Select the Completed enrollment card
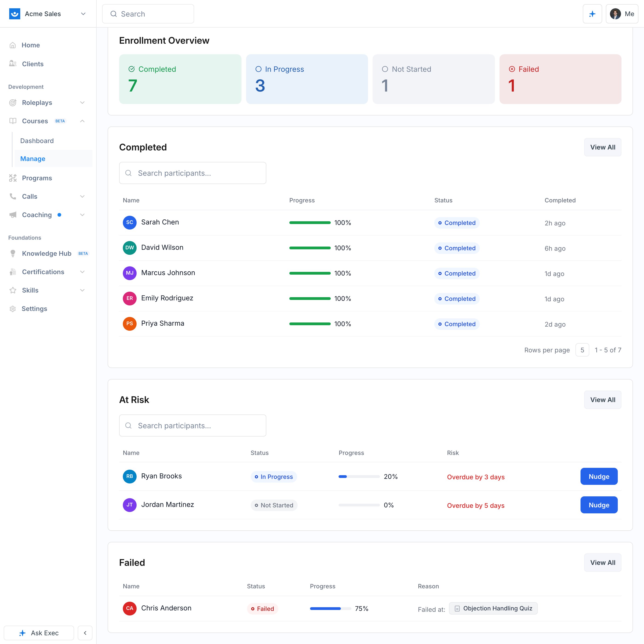Screen dimensions: 644x644 click(180, 79)
